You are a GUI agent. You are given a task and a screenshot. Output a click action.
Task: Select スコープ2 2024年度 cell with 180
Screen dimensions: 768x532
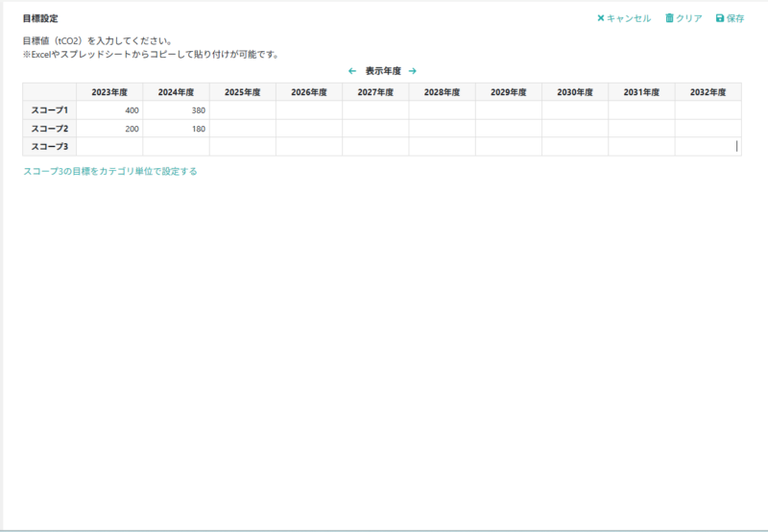(177, 129)
